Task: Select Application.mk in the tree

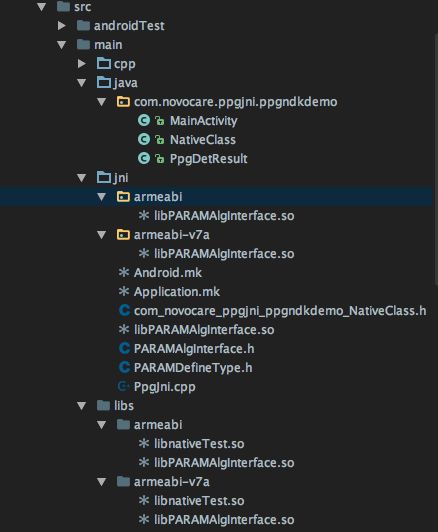Action: 177,291
